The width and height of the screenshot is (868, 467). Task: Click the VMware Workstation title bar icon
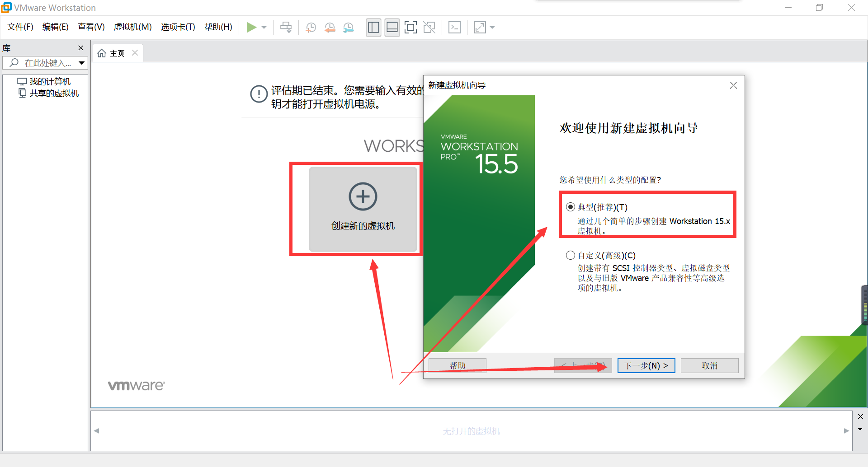click(6, 8)
